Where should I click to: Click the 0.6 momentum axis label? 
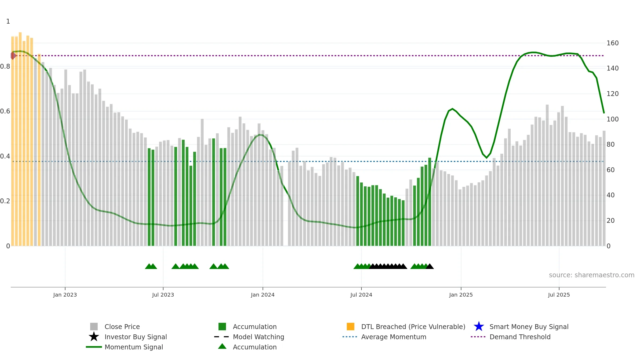5,111
